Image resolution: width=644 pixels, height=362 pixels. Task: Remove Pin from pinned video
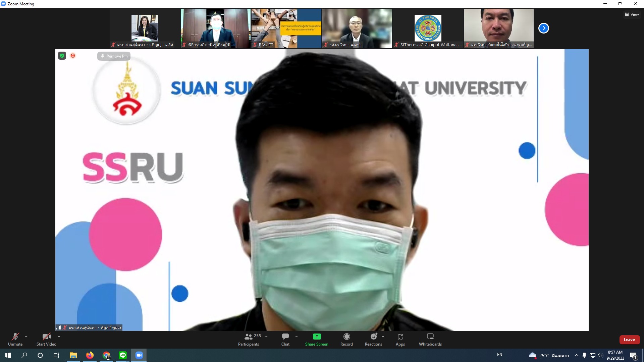(x=114, y=56)
